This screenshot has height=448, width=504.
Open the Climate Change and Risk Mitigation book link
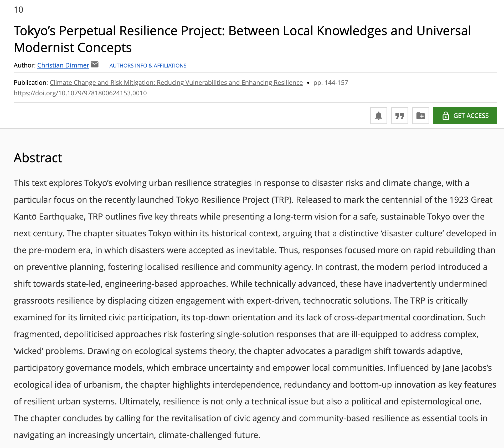tap(176, 83)
